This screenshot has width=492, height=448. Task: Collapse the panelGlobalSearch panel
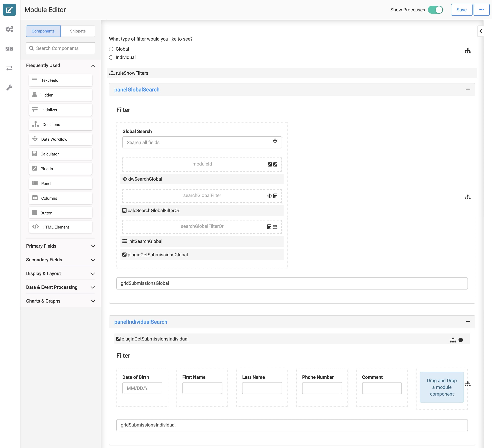pyautogui.click(x=468, y=89)
